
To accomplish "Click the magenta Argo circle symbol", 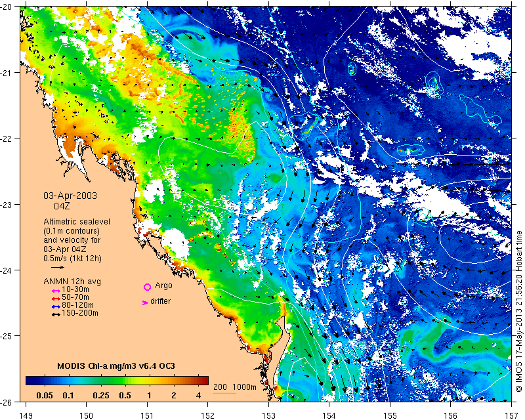I will coord(147,287).
